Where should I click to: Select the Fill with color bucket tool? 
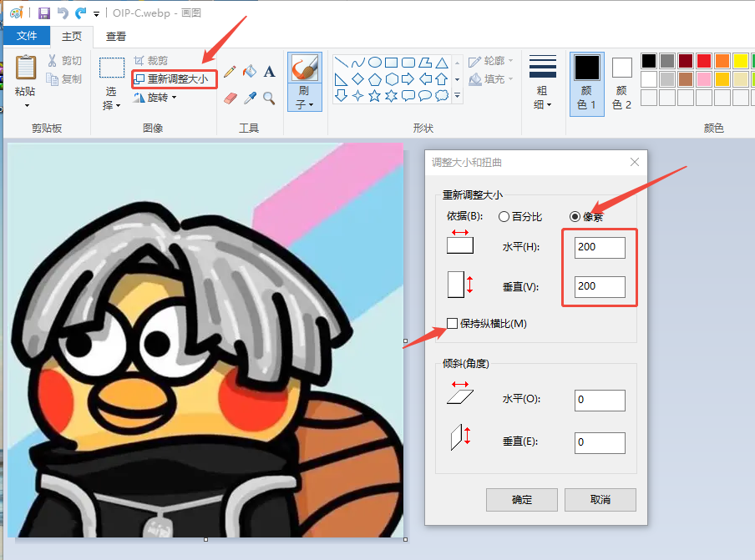[x=250, y=72]
